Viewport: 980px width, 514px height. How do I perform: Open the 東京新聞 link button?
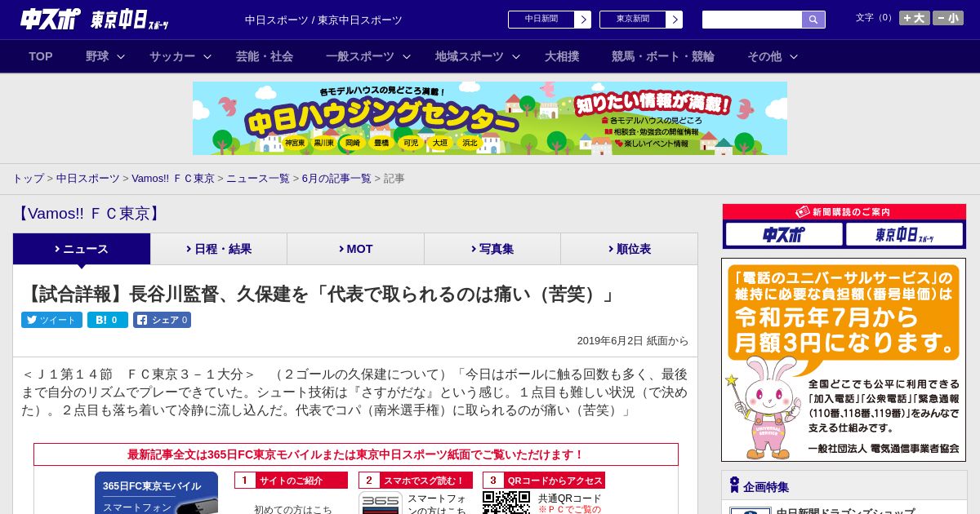click(633, 20)
